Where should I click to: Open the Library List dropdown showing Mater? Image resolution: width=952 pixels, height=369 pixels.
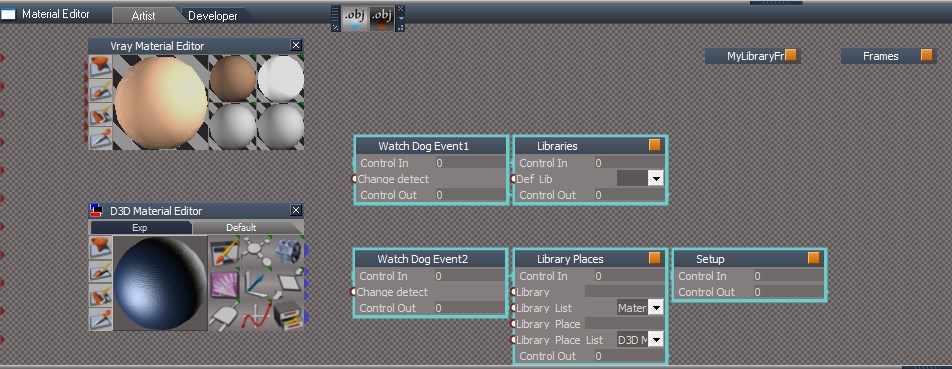tap(655, 308)
